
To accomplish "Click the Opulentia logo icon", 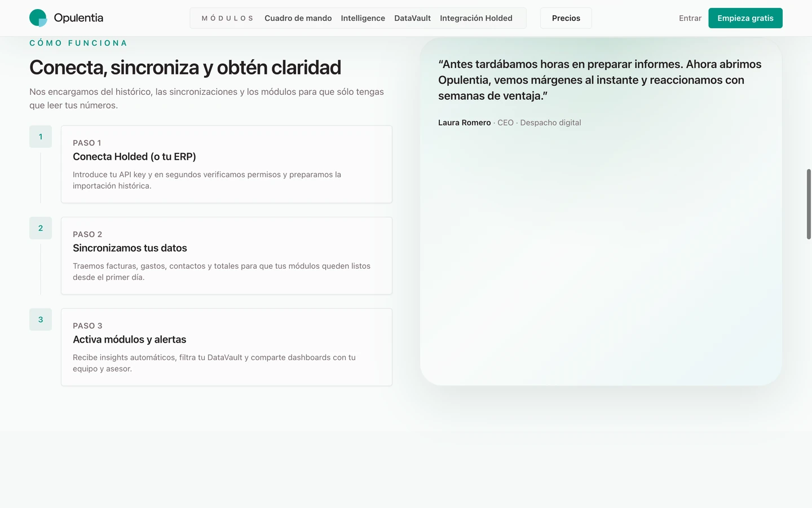I will (38, 18).
